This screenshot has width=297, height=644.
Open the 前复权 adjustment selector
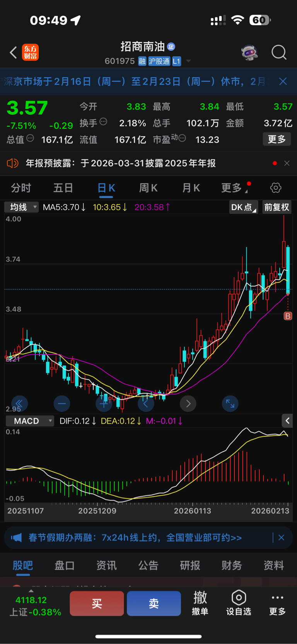pyautogui.click(x=277, y=207)
